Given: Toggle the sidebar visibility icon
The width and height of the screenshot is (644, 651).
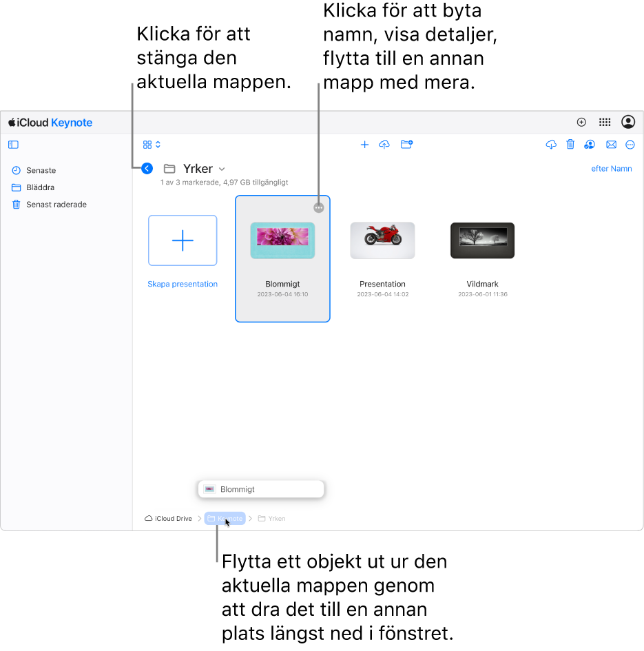Looking at the screenshot, I should tap(13, 145).
